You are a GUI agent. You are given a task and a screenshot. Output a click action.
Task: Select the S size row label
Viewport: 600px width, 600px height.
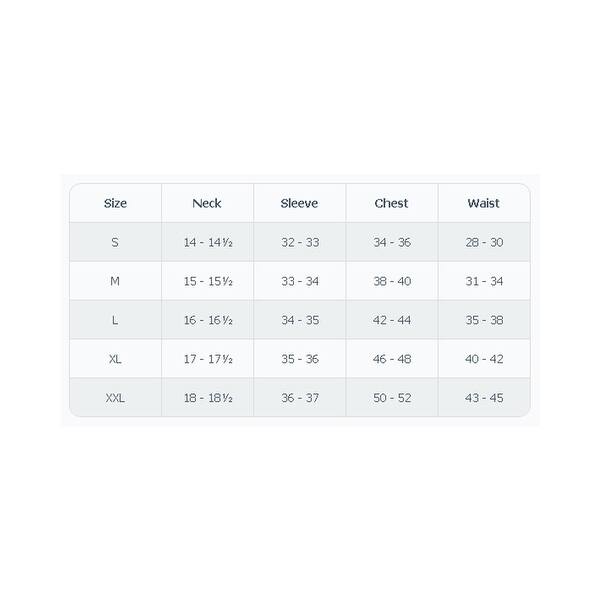115,242
